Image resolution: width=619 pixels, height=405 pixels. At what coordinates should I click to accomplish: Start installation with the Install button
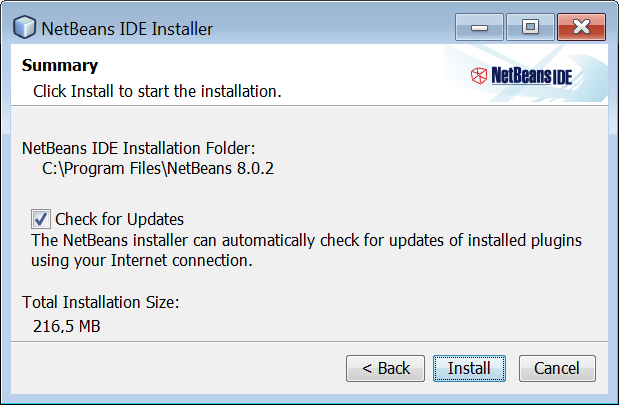pos(469,368)
